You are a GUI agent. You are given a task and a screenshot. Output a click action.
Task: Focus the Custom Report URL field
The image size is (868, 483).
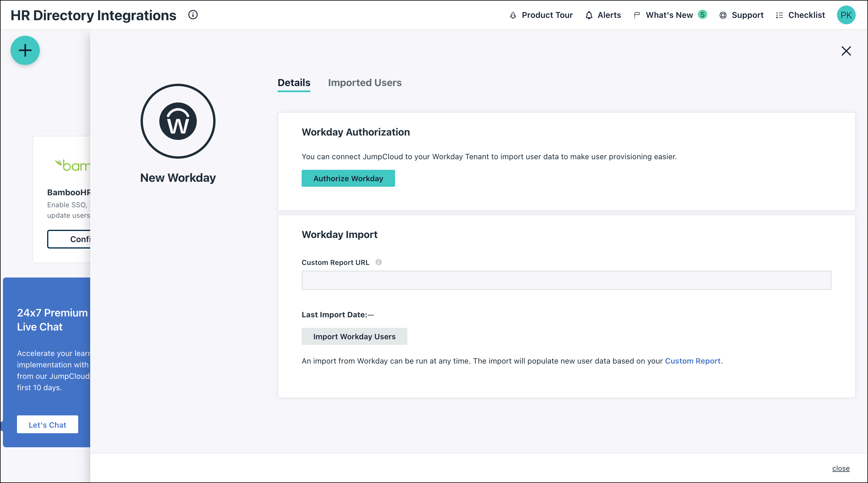pos(566,280)
